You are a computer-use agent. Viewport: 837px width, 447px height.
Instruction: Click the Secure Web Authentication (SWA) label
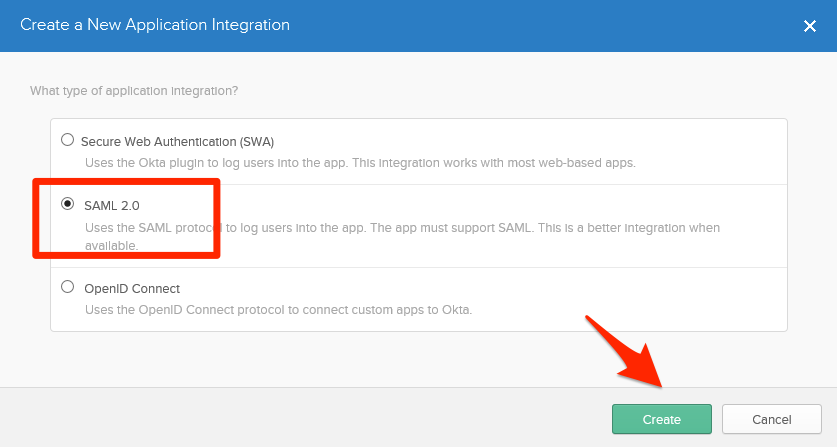177,141
